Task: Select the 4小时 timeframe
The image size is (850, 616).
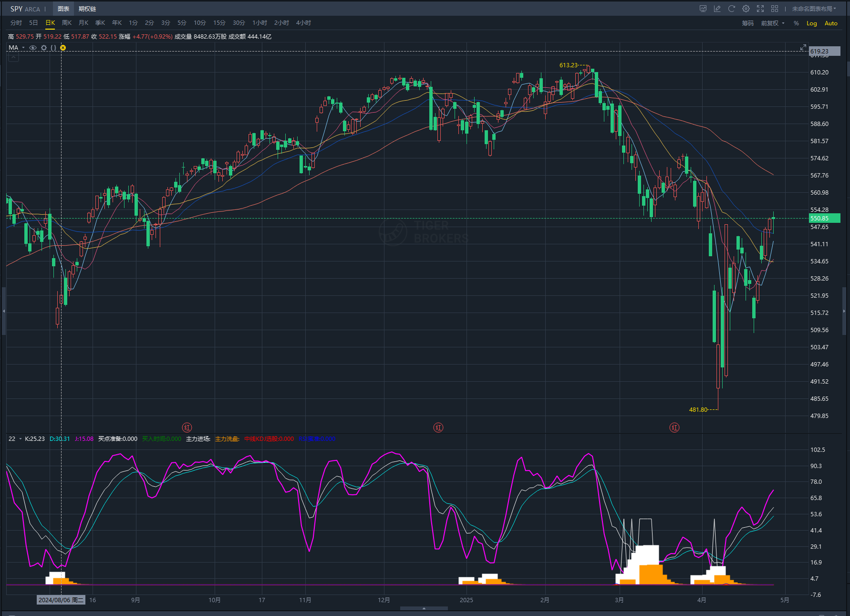Action: [x=303, y=23]
